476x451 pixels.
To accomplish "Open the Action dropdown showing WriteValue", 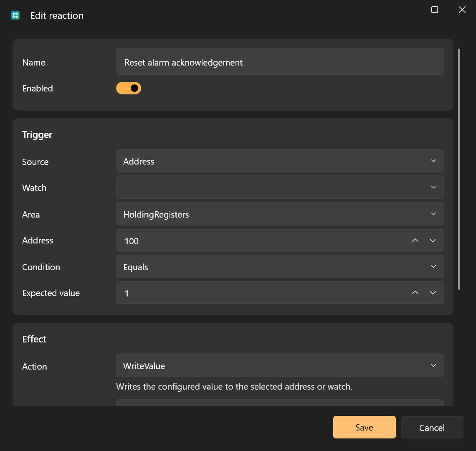I will click(x=280, y=366).
